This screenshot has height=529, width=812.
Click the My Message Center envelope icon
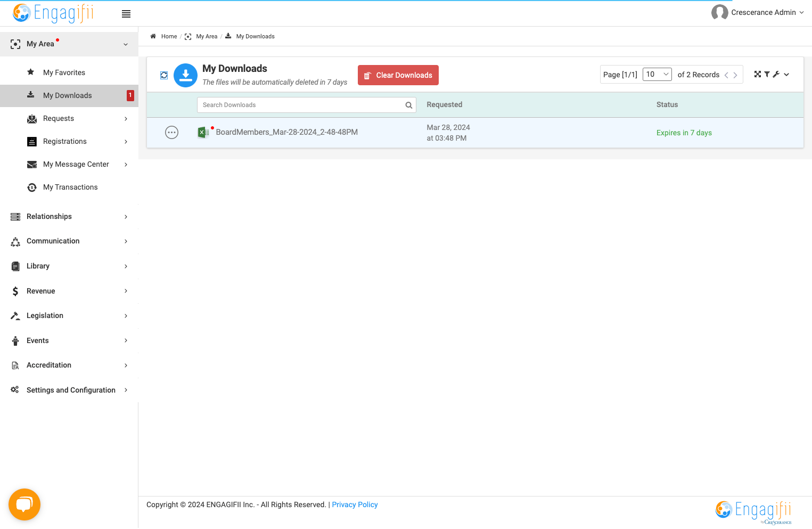[32, 165]
